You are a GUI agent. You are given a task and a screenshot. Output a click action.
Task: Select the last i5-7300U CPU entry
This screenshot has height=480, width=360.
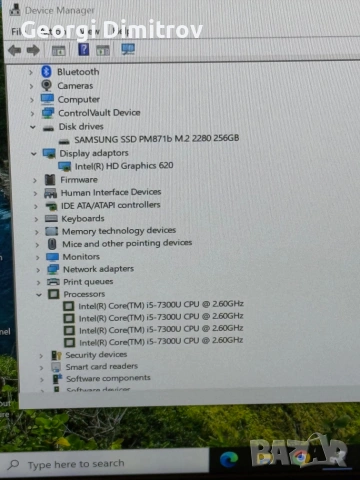[161, 341]
